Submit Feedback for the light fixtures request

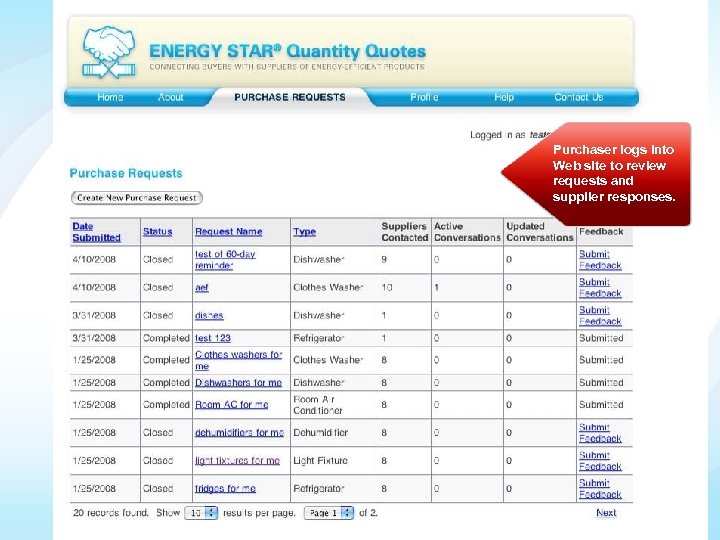click(600, 461)
